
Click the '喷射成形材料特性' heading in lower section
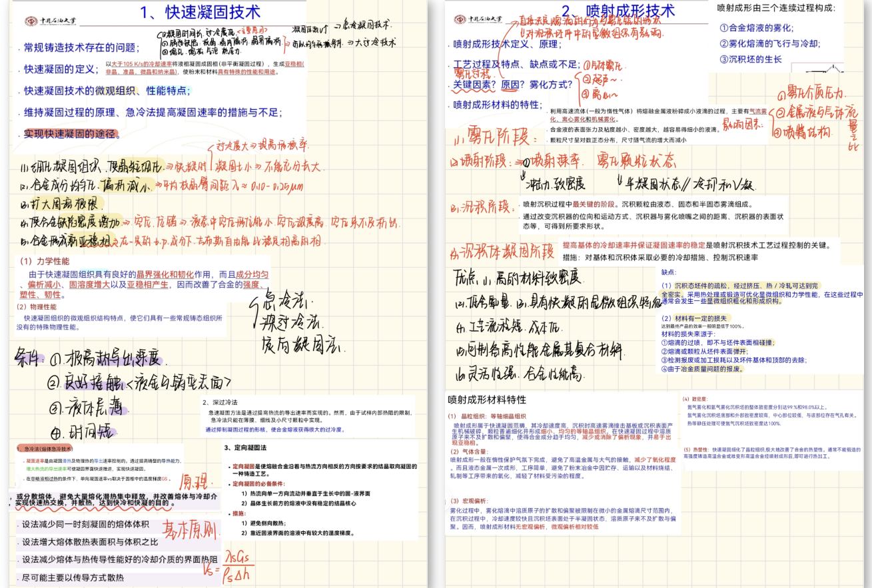[487, 400]
